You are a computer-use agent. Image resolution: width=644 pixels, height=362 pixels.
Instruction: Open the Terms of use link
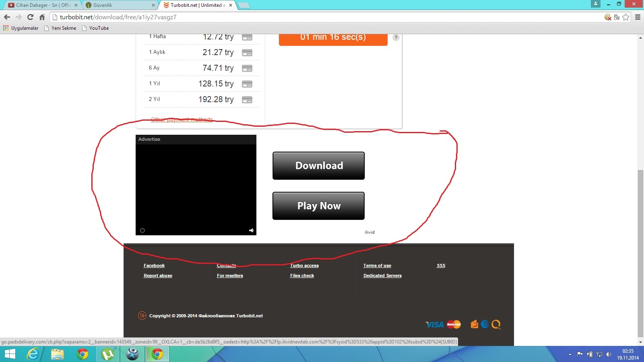[x=377, y=265]
